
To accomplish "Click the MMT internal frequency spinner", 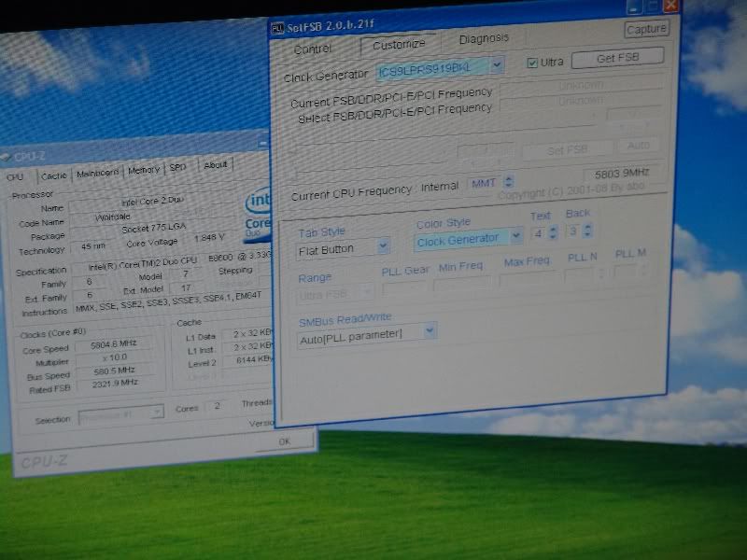I will click(508, 182).
